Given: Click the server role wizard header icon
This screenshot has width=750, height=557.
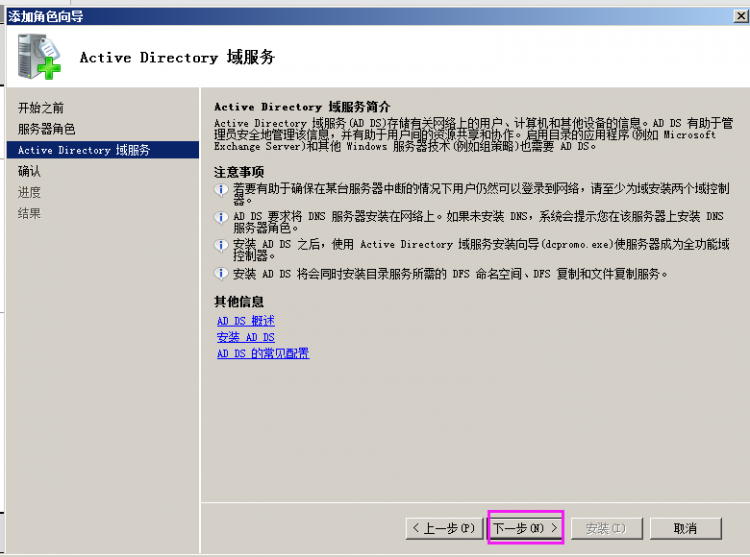Looking at the screenshot, I should point(39,56).
